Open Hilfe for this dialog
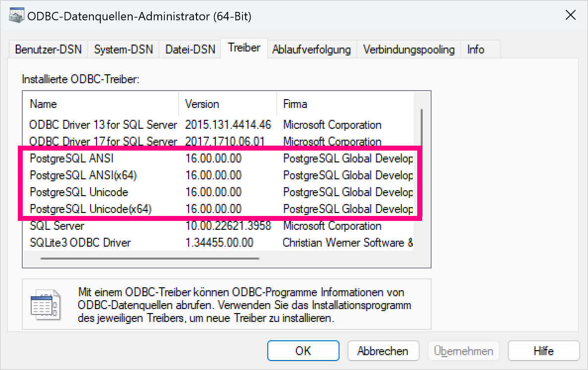The width and height of the screenshot is (588, 370). click(x=543, y=351)
